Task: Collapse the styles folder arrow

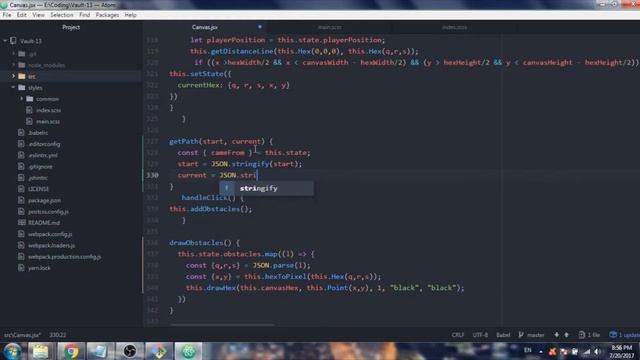Action: pyautogui.click(x=13, y=87)
